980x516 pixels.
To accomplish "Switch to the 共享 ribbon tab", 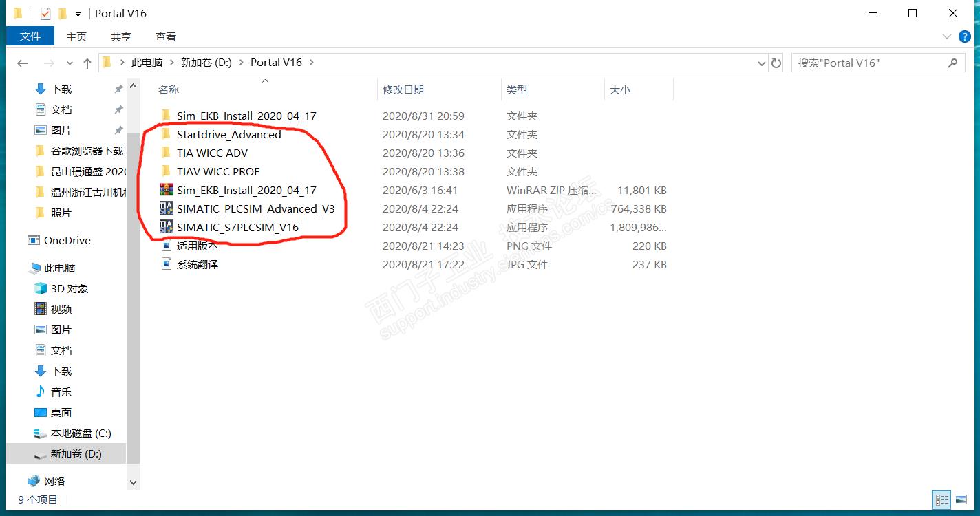I will coord(121,36).
